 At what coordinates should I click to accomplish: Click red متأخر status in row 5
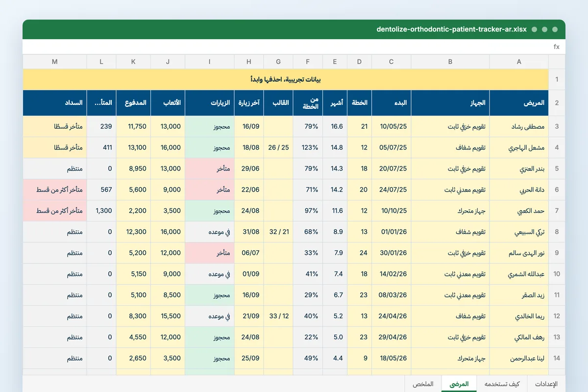click(x=210, y=169)
